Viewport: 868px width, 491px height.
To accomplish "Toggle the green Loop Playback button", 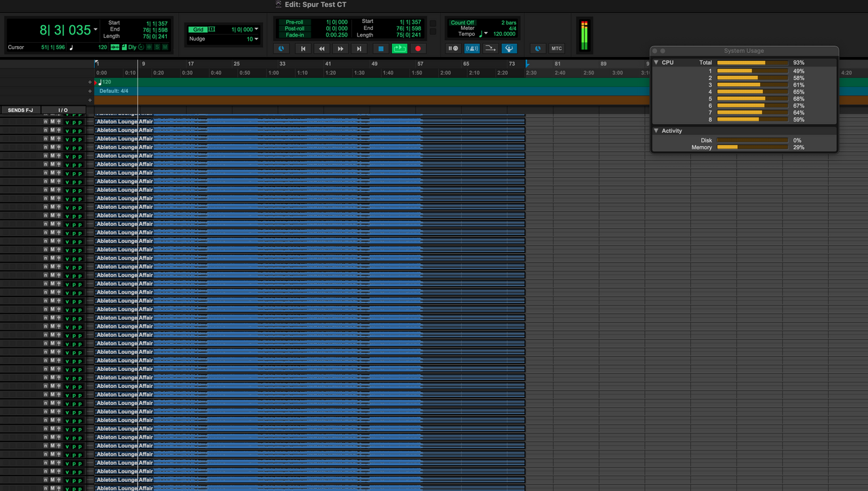I will tap(399, 49).
